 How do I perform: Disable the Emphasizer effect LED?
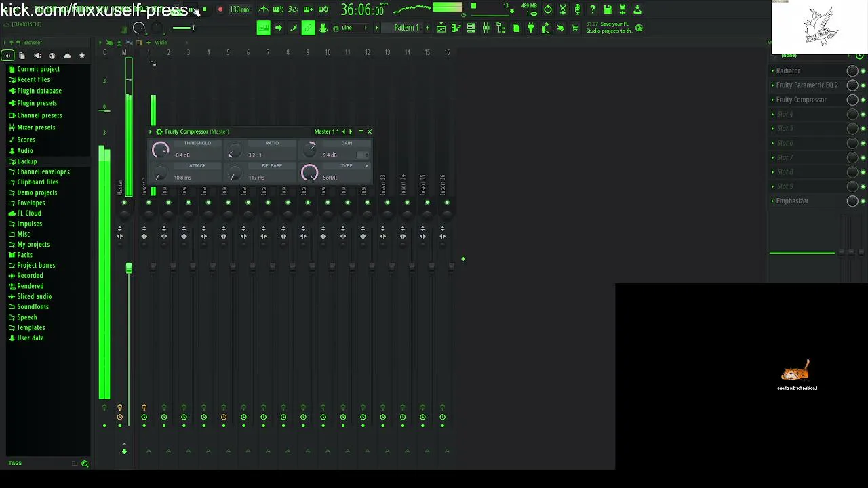[863, 201]
